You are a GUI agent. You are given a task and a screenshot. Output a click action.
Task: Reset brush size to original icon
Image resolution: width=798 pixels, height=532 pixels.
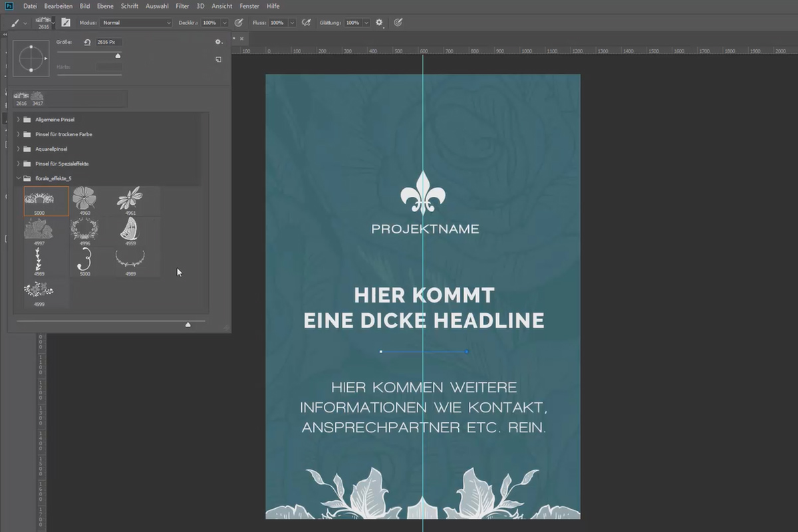[87, 42]
